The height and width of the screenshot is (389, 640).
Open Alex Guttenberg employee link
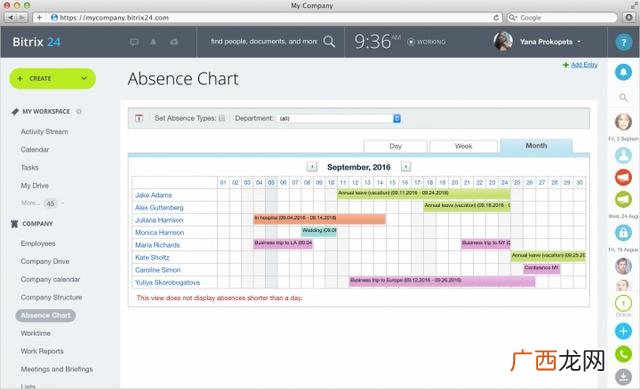click(159, 207)
